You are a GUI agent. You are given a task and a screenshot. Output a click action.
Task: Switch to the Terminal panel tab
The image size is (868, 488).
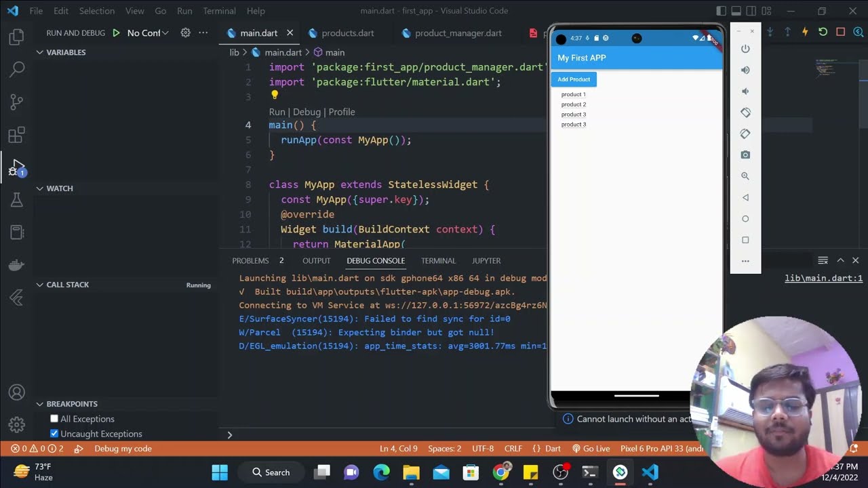pos(438,260)
